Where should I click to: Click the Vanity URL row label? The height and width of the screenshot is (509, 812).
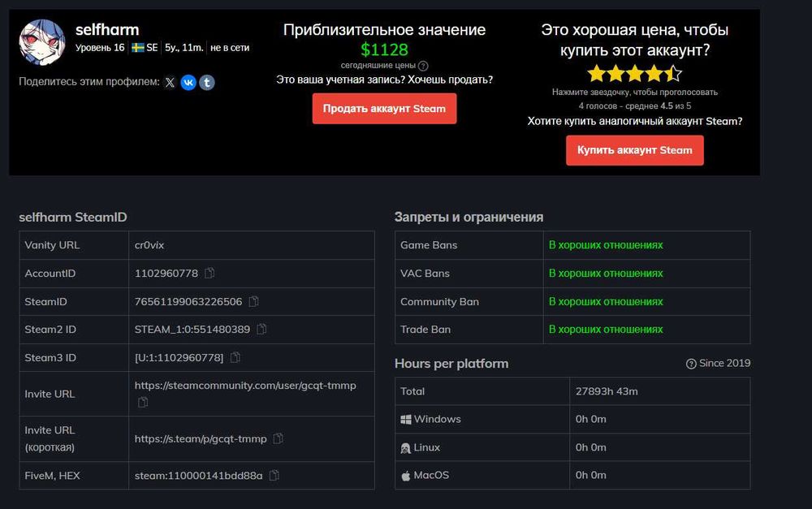[52, 245]
